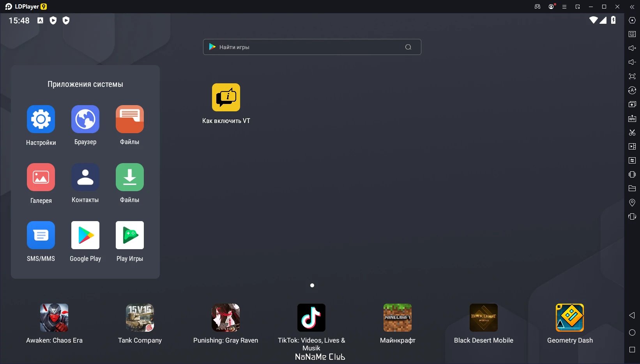Minimize the LDPlayer window
Screen dimensions: 640x364
click(x=591, y=7)
